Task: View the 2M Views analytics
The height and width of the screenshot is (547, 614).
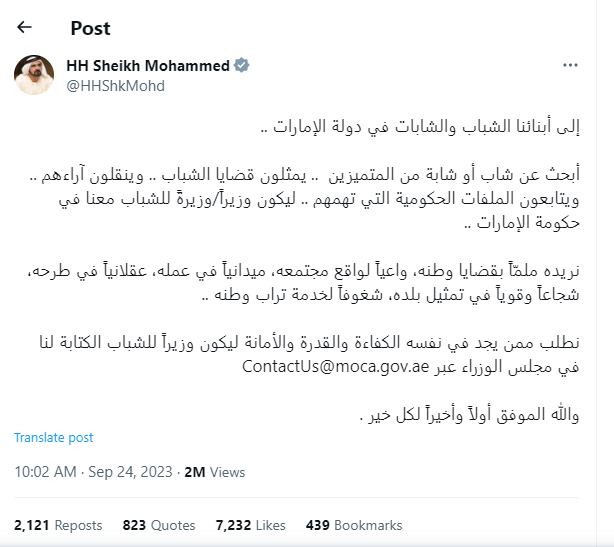Action: click(x=215, y=472)
